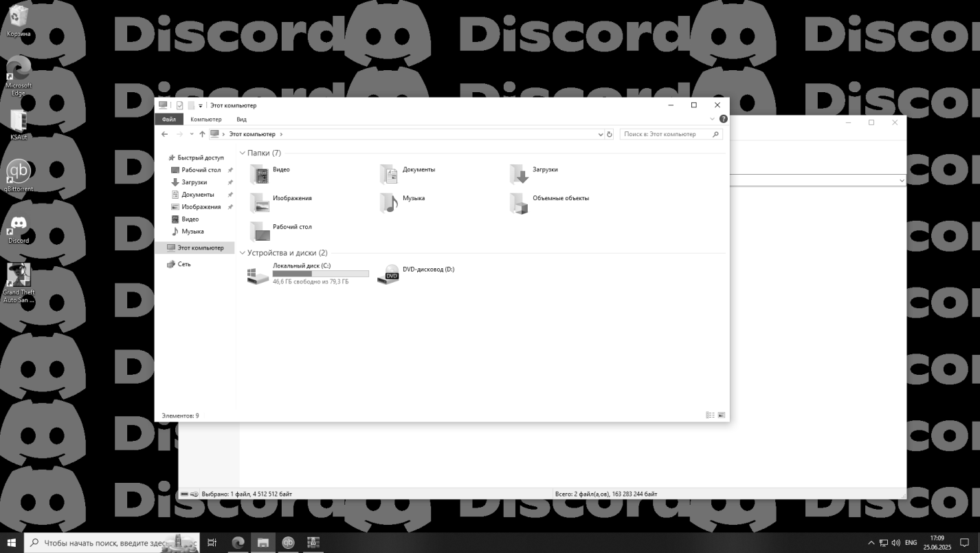The image size is (980, 553).
Task: Switch to large icons view in the Explorer status bar
Action: [721, 415]
